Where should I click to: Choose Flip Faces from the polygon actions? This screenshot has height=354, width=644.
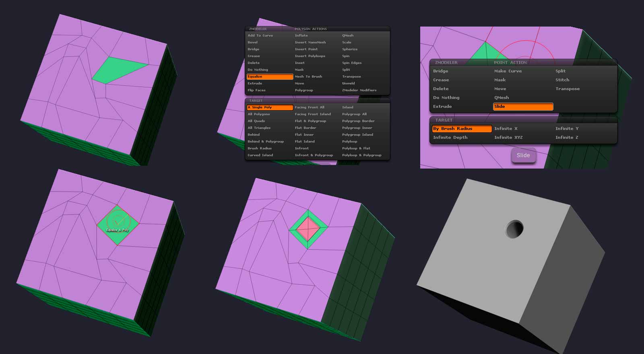click(256, 90)
